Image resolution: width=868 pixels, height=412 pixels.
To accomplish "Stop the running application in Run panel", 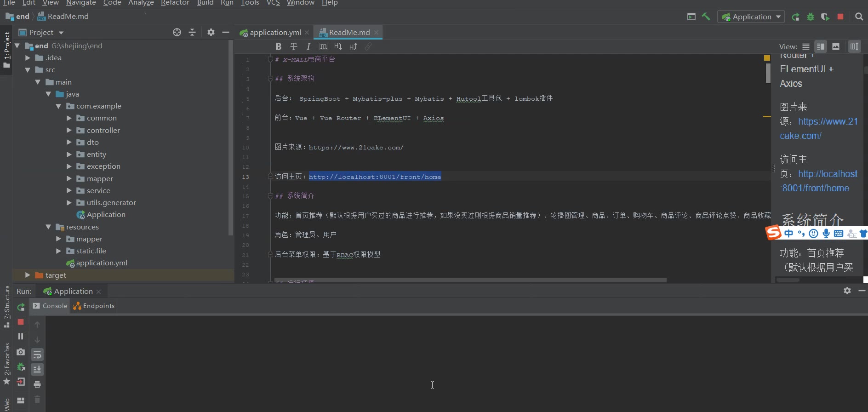I will click(x=21, y=322).
